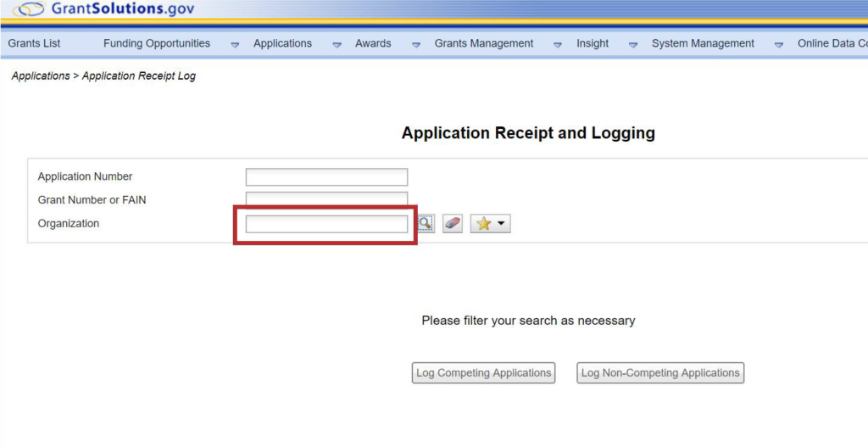Focus the Application Number text field
868x447 pixels.
click(x=326, y=177)
